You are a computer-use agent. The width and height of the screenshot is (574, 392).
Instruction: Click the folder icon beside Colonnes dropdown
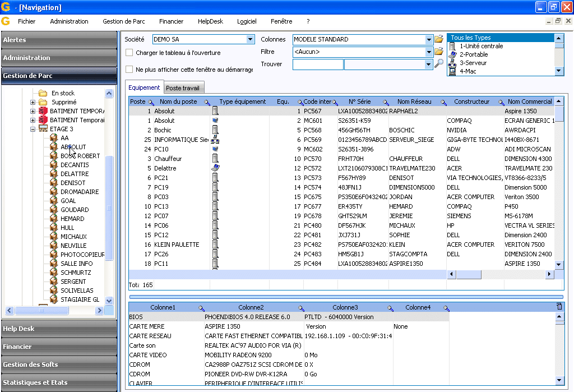tap(439, 39)
